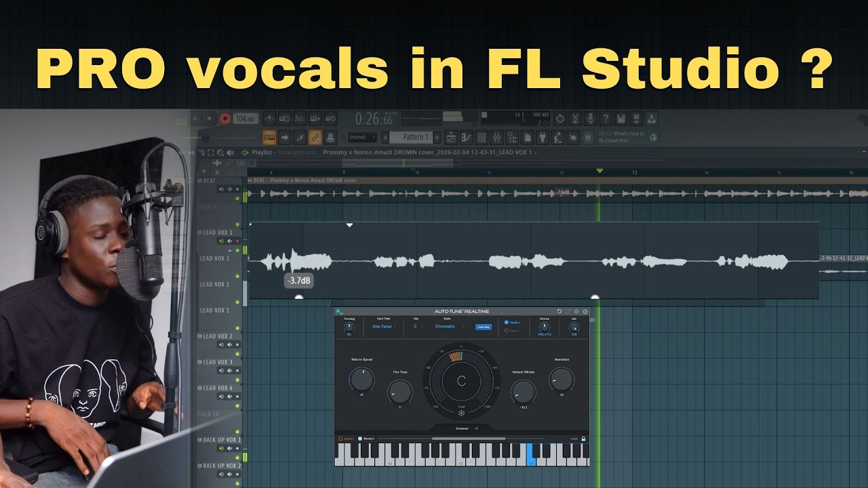Viewport: 868px width, 488px height.
Task: Select the BACK UP VOX 1 track label
Action: (222, 440)
